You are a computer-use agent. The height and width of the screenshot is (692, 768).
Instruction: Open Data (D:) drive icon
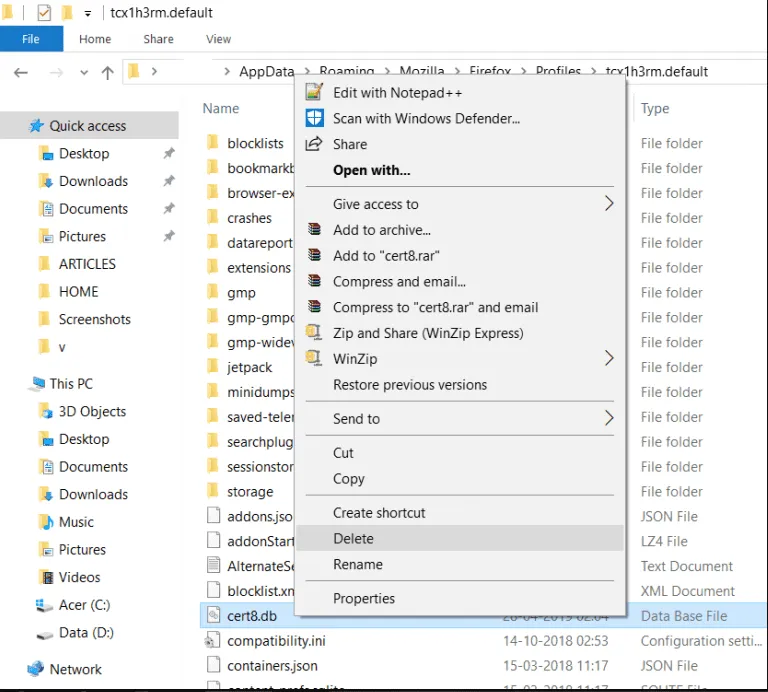pyautogui.click(x=45, y=634)
